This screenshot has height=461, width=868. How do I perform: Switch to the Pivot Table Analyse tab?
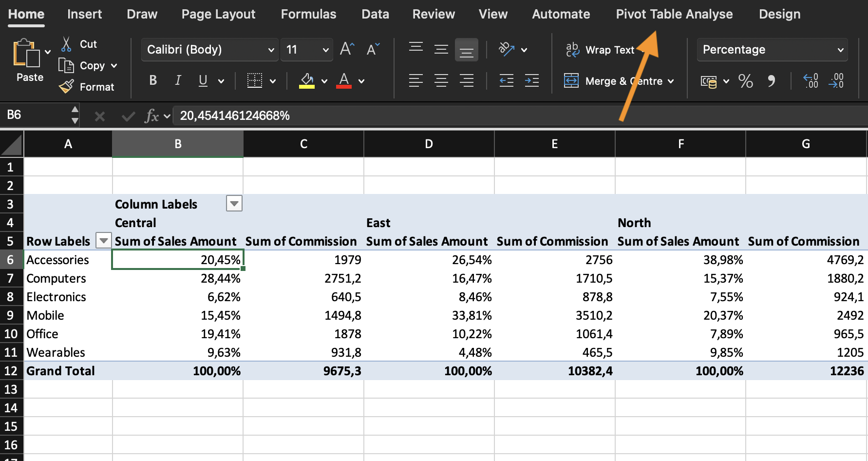pos(674,14)
